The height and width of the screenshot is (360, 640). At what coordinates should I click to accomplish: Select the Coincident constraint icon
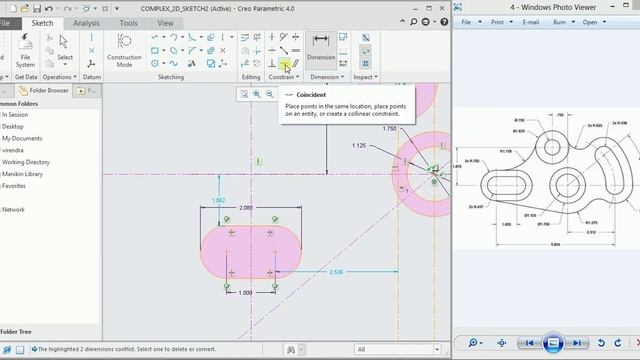(284, 63)
